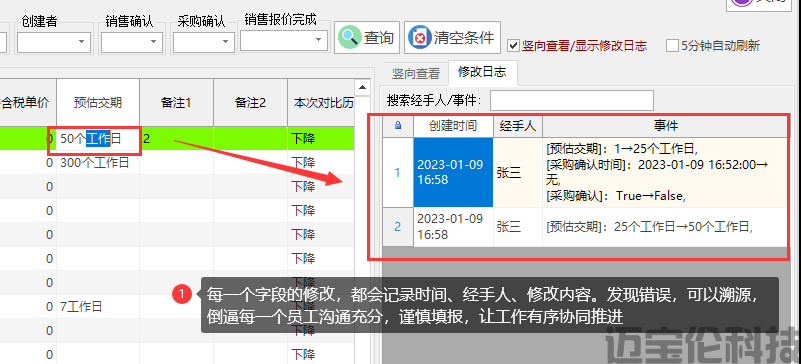Click the 事件 column header

click(x=665, y=126)
